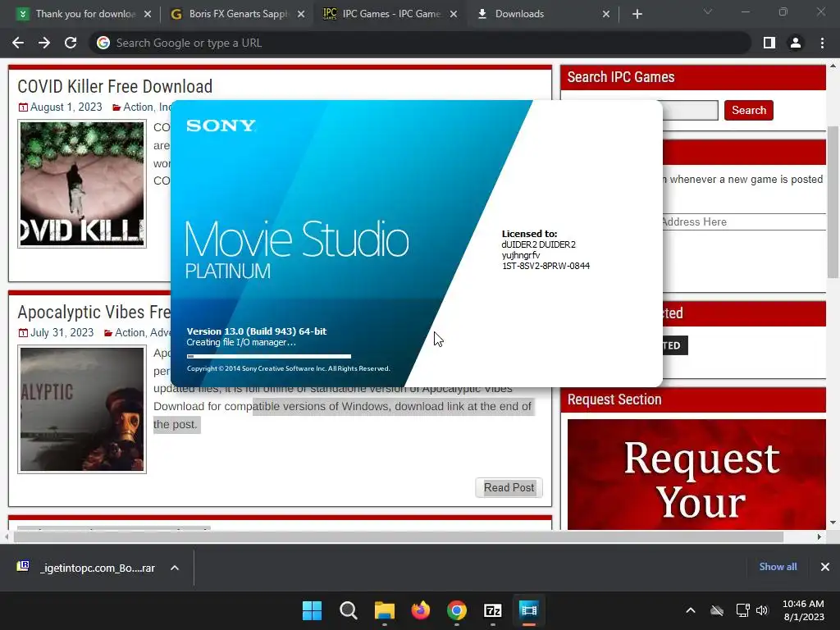
Task: Expand the download item options chevron
Action: point(175,568)
